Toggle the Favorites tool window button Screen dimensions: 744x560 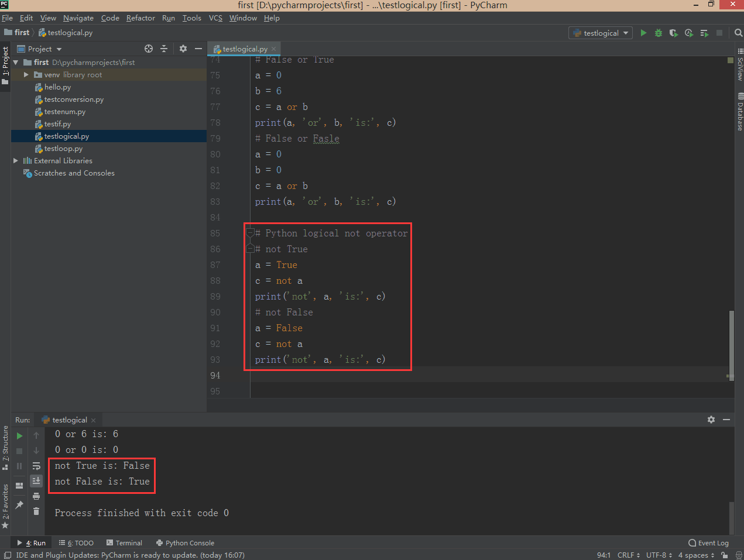point(5,506)
